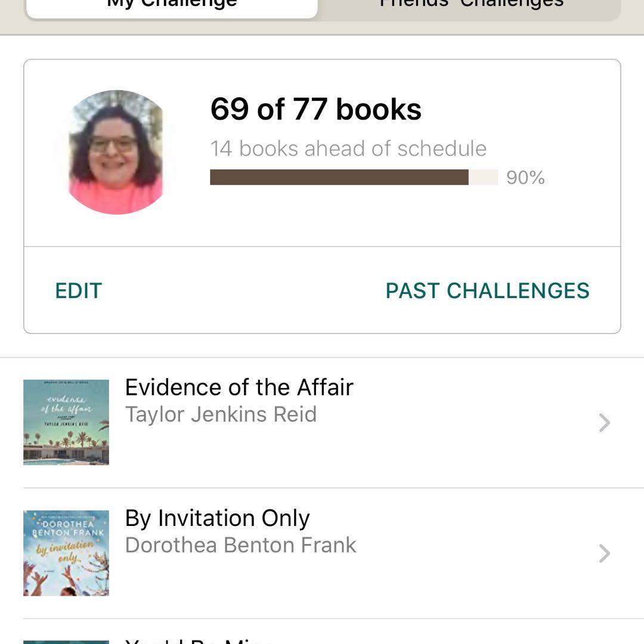644x644 pixels.
Task: Expand Evidence of the Affair row chevron
Action: pyautogui.click(x=604, y=423)
